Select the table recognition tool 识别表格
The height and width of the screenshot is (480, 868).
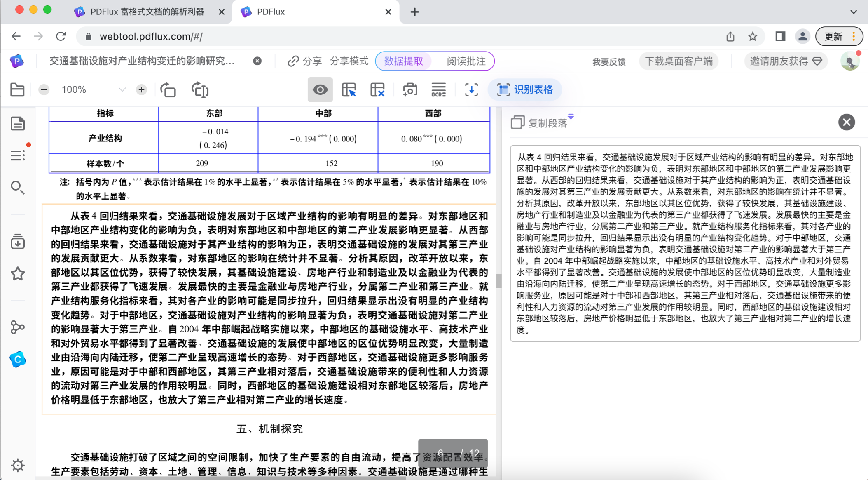(x=524, y=89)
